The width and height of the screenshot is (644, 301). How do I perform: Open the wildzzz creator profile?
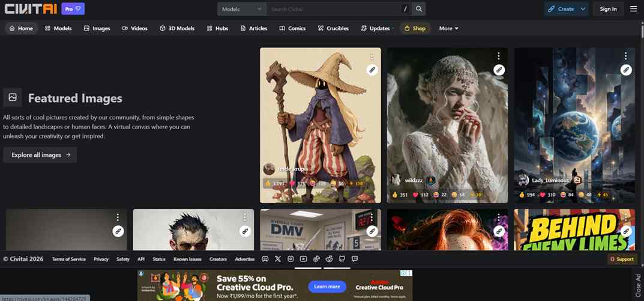point(413,180)
